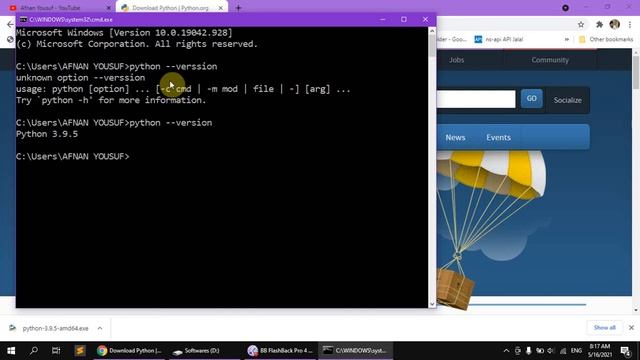Select the Download Python browser tab
This screenshot has height=360, width=640.
(171, 8)
